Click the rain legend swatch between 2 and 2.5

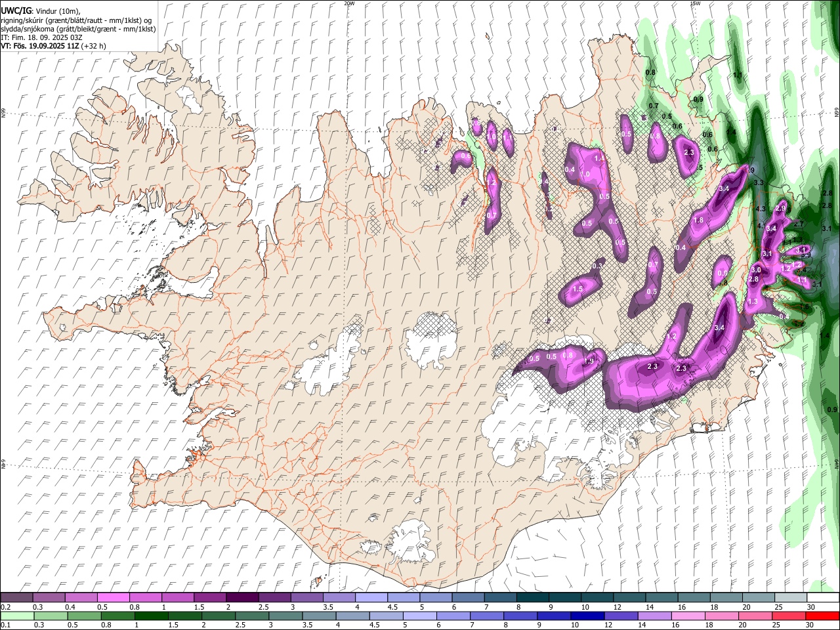click(x=219, y=616)
